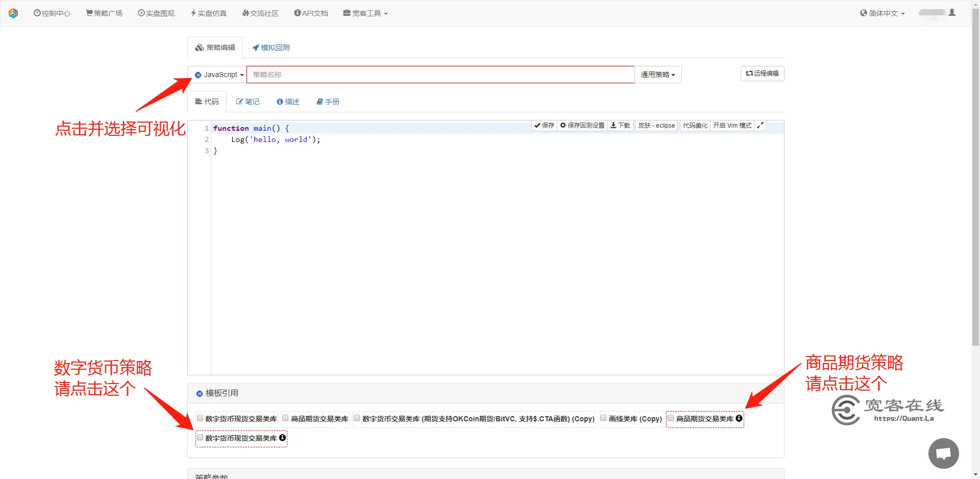Click the code line "Log('hello, world');"
980x479 pixels.
pos(276,139)
